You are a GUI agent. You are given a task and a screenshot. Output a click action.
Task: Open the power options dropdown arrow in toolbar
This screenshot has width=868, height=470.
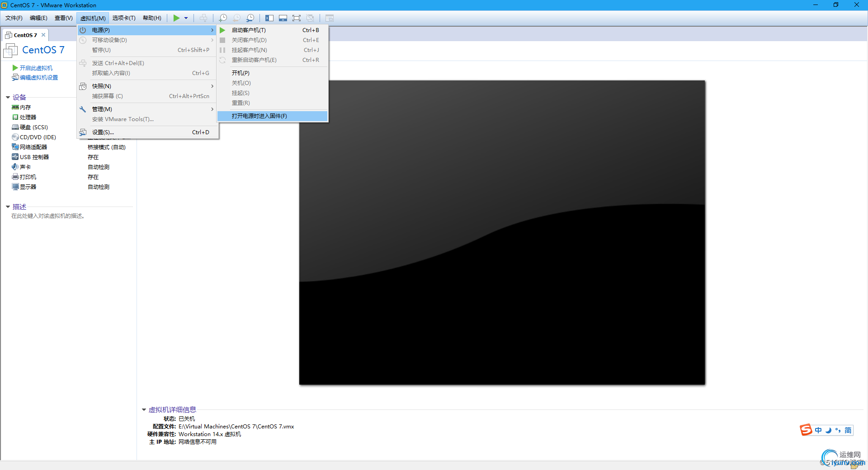pos(186,18)
